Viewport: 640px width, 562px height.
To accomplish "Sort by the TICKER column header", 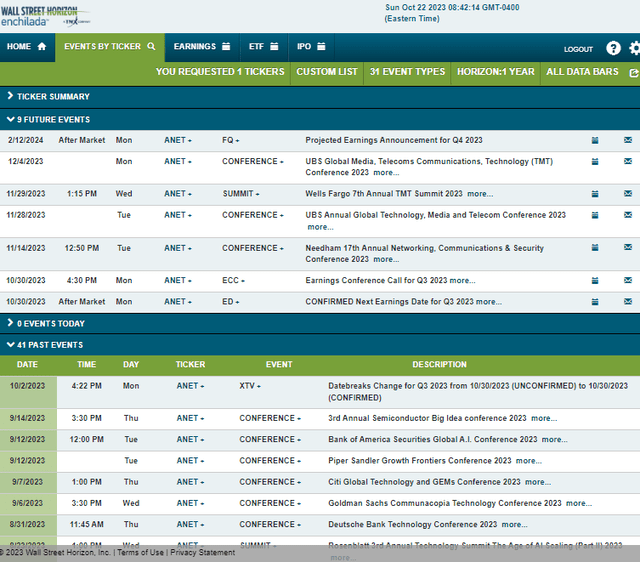I will coord(190,364).
